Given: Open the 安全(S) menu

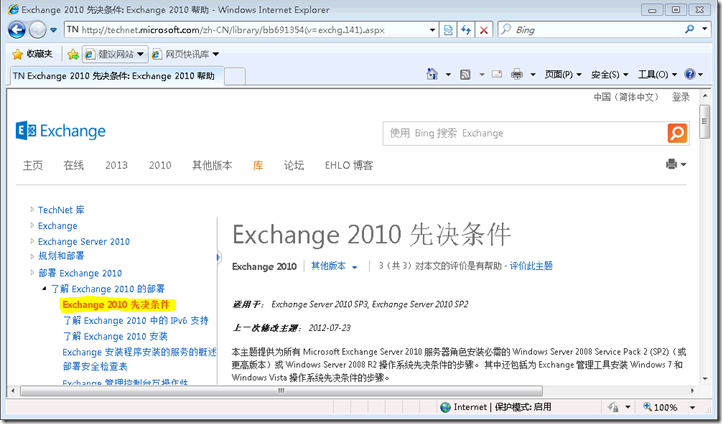Looking at the screenshot, I should tap(610, 74).
